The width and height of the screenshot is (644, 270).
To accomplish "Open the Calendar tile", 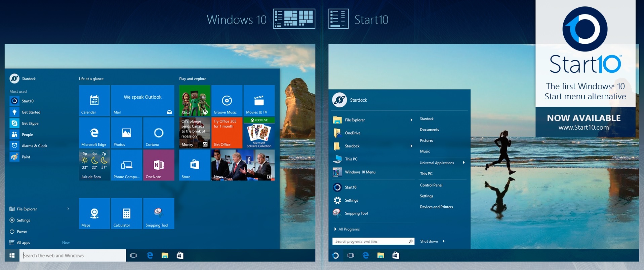I will pos(94,100).
